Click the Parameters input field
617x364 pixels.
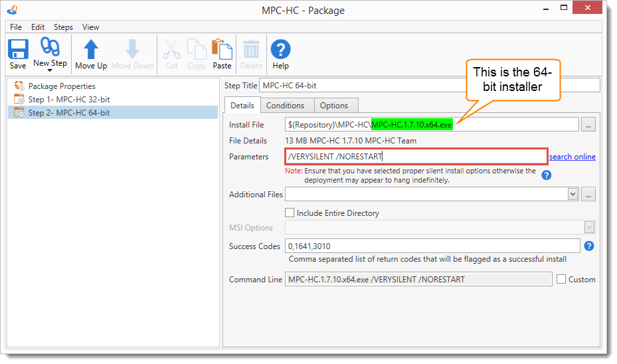tap(416, 157)
